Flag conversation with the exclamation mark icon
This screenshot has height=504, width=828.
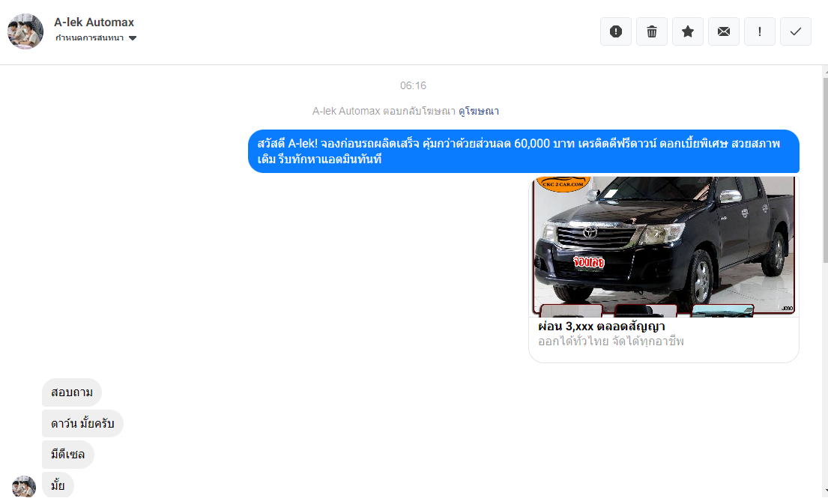759,31
